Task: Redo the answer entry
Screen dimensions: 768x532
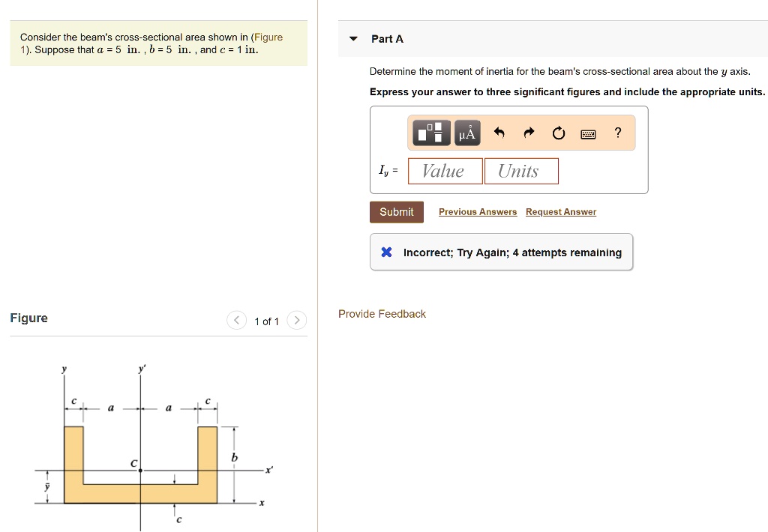Action: [x=529, y=133]
